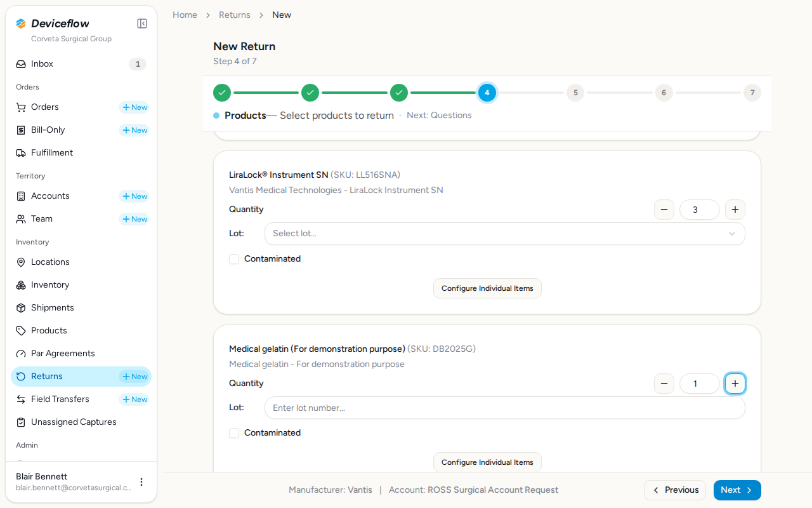Click the Field Transfers arrows icon
Viewport: 812px width, 508px height.
tap(21, 399)
